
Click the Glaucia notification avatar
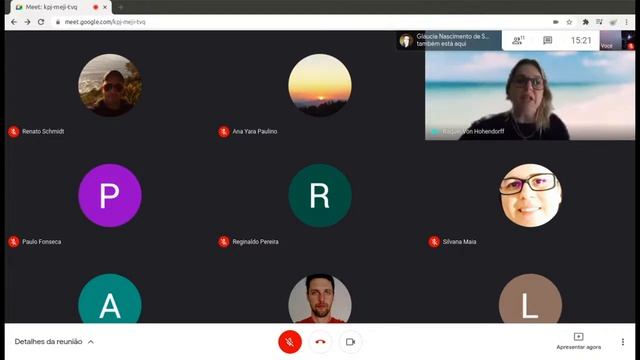click(406, 40)
